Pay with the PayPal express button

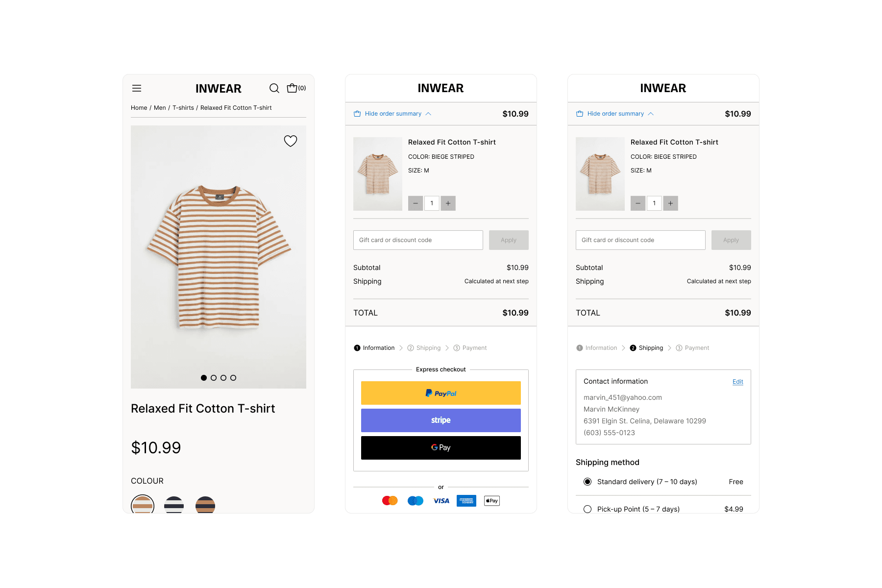click(441, 393)
